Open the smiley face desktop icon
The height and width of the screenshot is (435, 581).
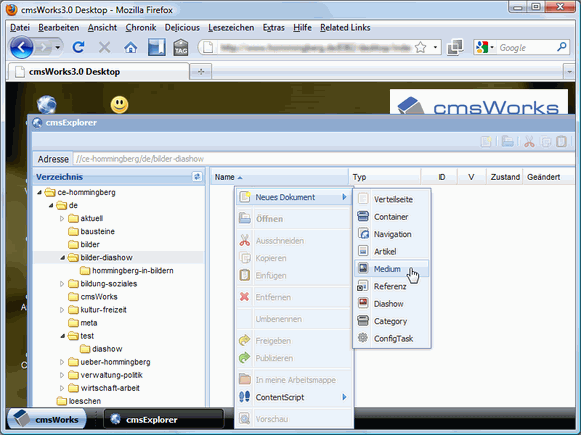(119, 105)
